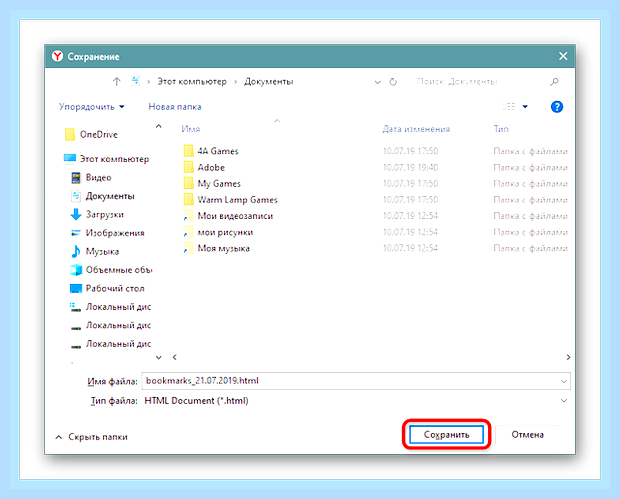Select OneDrive folder icon in sidebar
This screenshot has width=620, height=499.
coord(70,134)
